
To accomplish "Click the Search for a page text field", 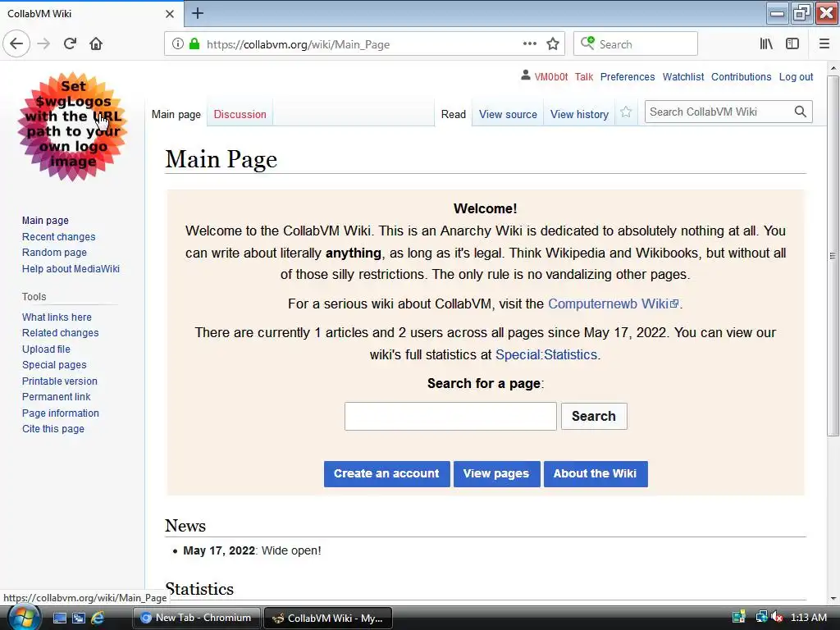I will (x=450, y=416).
